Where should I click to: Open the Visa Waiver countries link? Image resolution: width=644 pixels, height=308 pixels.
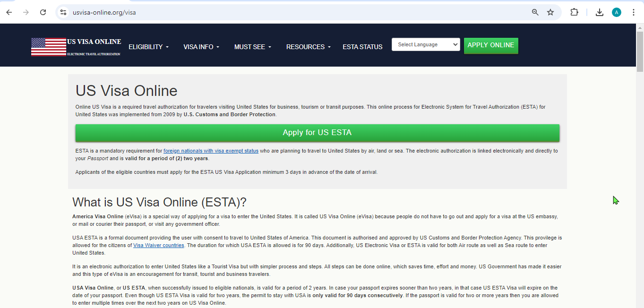[x=159, y=246]
